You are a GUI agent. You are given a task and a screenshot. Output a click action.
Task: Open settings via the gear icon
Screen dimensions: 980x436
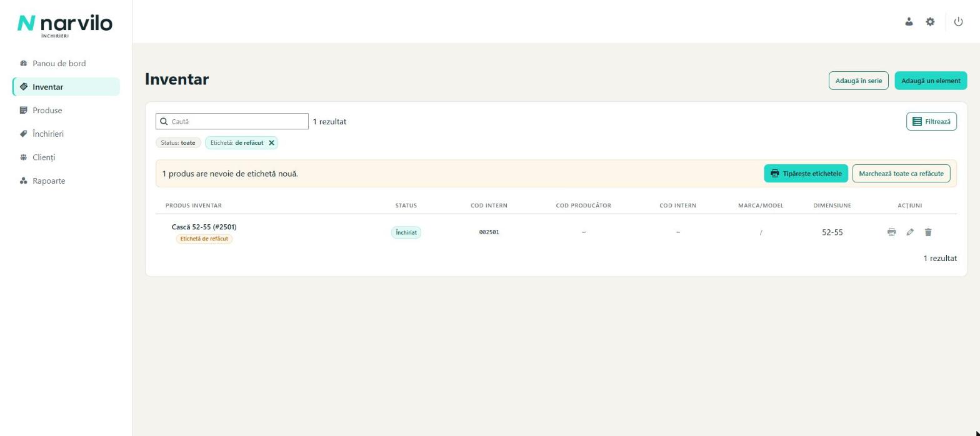coord(930,22)
